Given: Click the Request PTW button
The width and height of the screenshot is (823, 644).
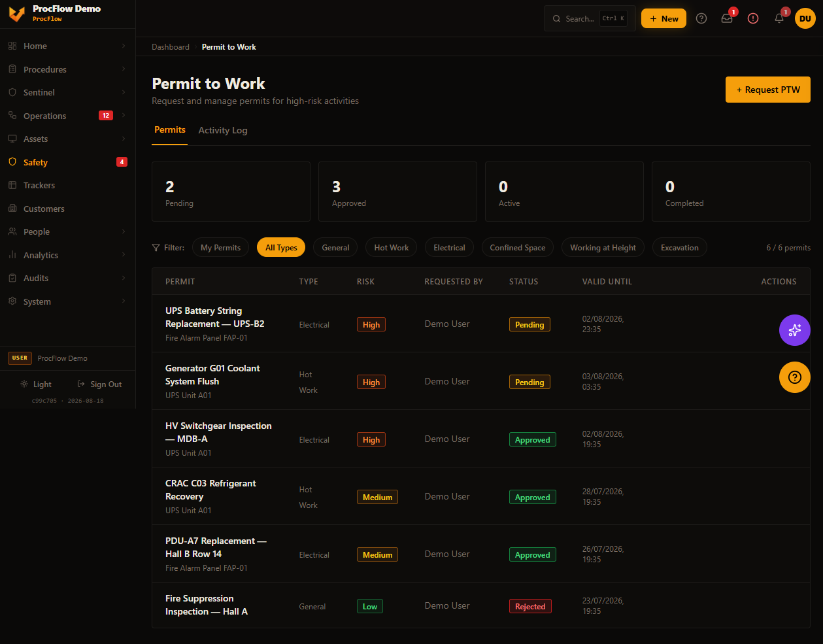Looking at the screenshot, I should [768, 90].
